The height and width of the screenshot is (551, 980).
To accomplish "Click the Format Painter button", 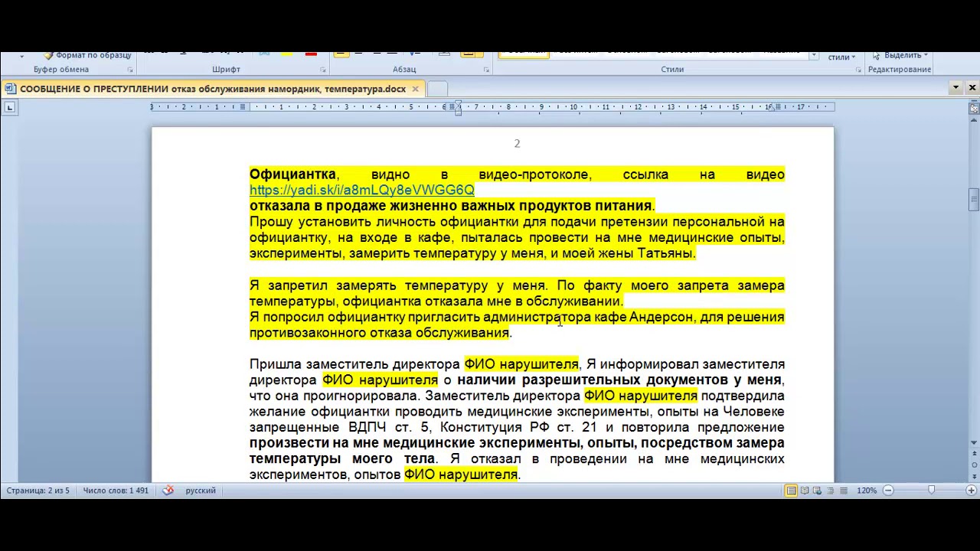I will pyautogui.click(x=87, y=55).
